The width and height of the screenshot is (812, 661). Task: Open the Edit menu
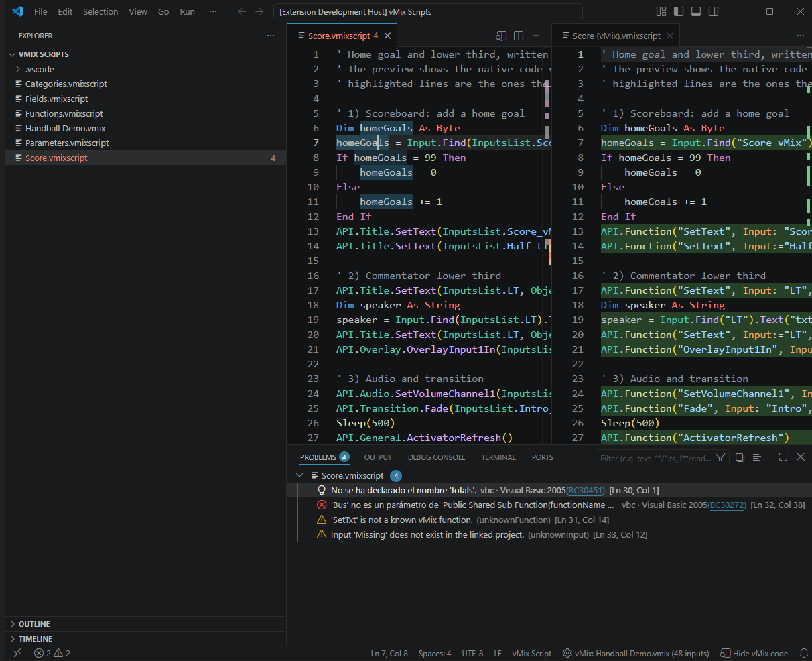pos(65,11)
